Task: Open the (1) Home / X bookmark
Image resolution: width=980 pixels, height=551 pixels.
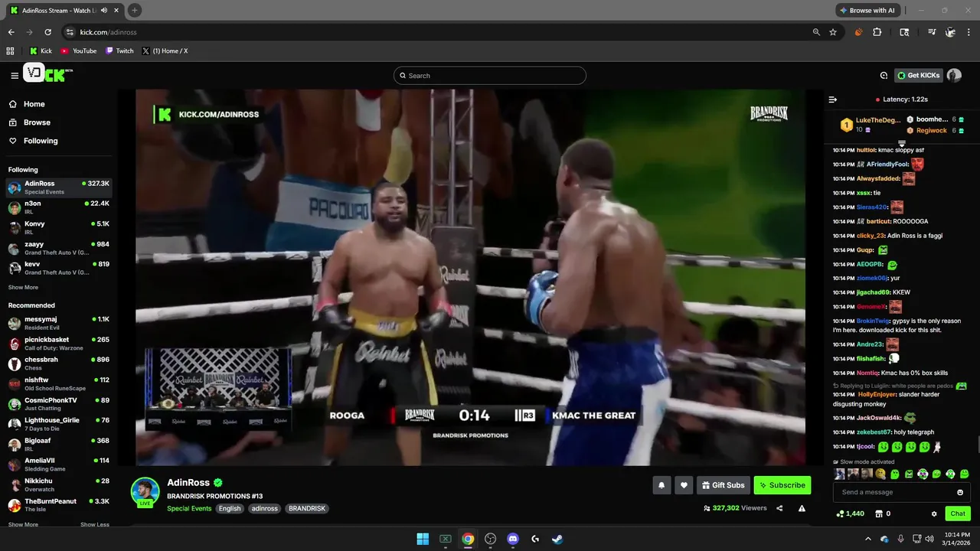Action: coord(165,51)
